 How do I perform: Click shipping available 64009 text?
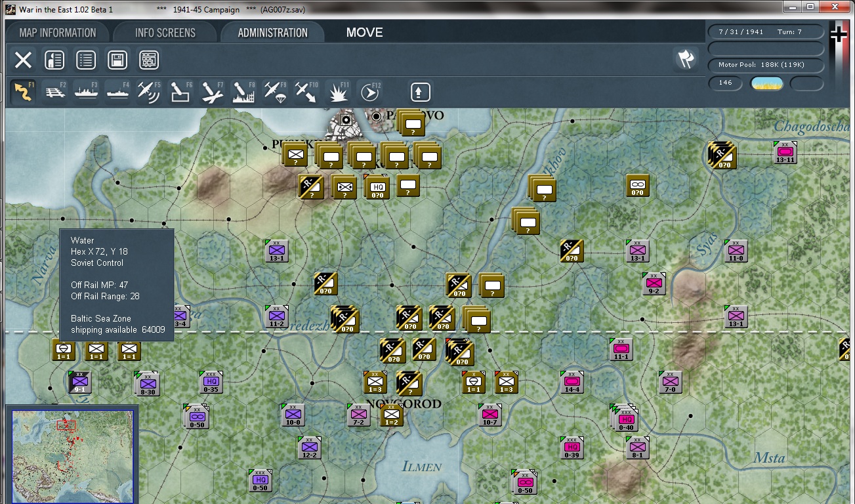[x=118, y=330]
